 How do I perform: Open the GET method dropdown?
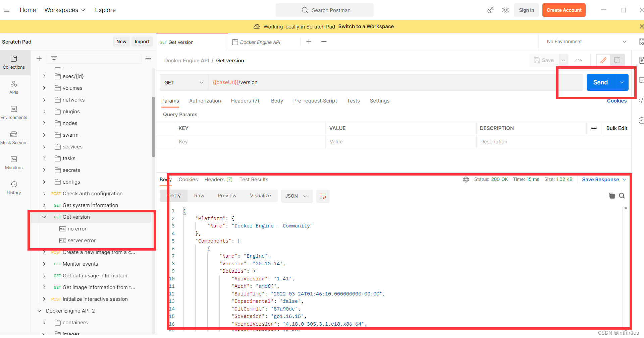183,82
